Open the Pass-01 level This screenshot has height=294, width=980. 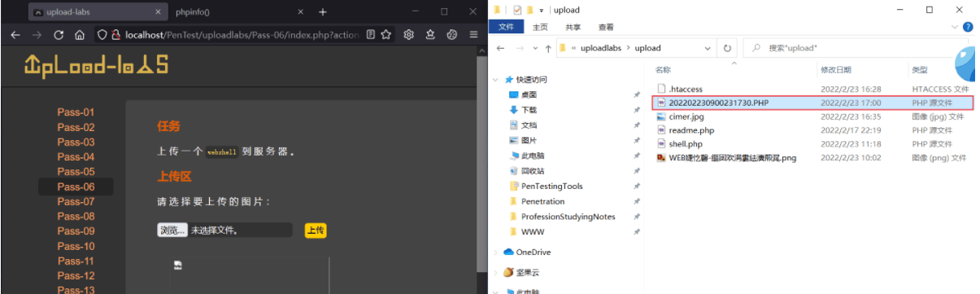(76, 112)
